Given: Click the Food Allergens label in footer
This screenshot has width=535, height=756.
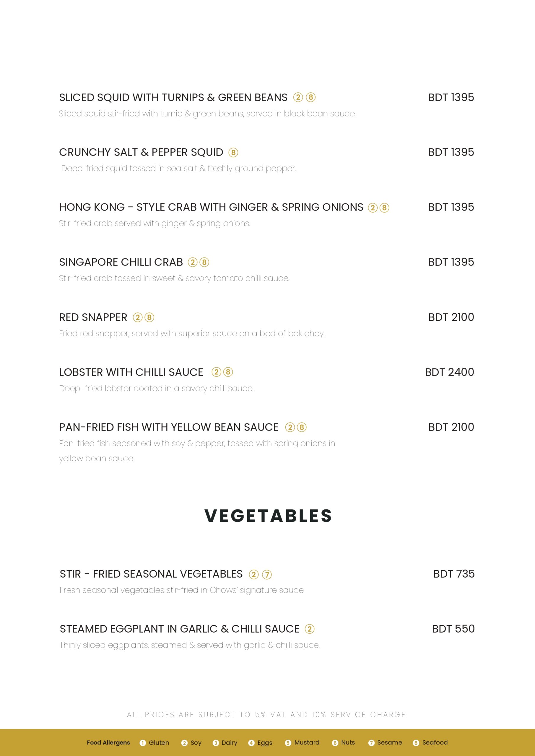Looking at the screenshot, I should click(x=108, y=742).
